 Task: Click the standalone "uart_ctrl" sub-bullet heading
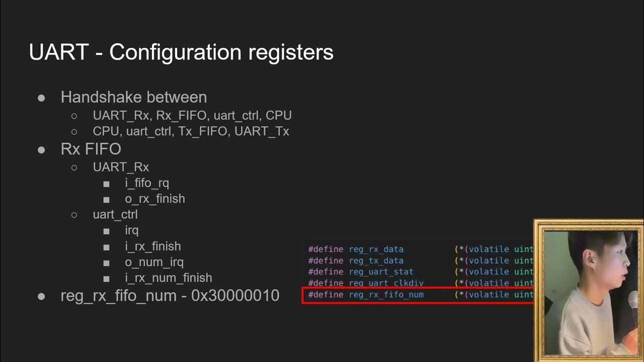[x=115, y=215]
